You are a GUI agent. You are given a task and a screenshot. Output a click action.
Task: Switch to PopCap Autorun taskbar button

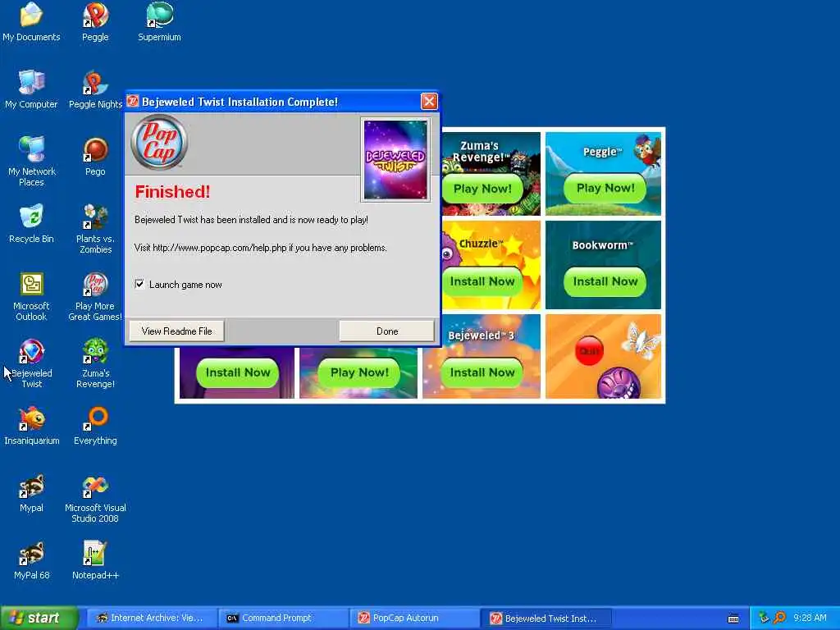tap(414, 619)
